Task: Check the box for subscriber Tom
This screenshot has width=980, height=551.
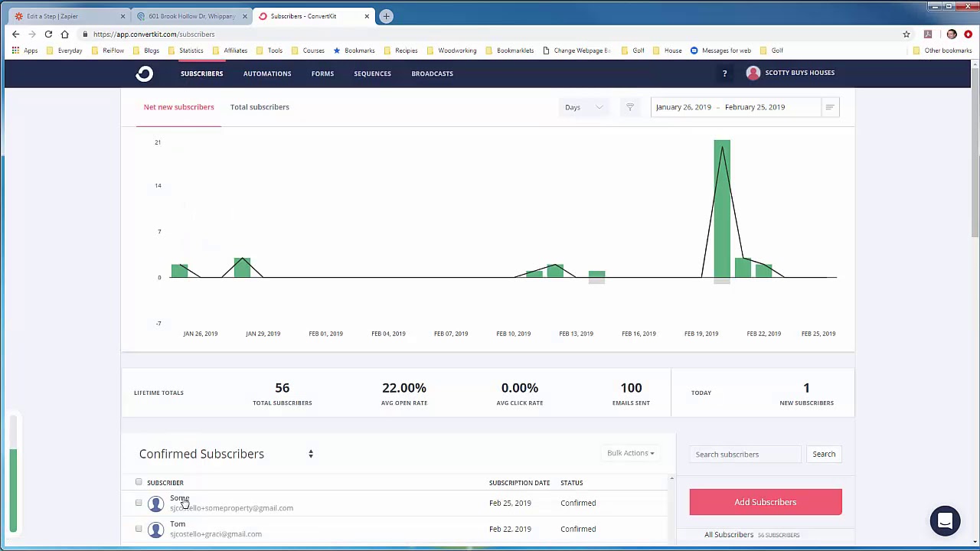Action: point(139,529)
